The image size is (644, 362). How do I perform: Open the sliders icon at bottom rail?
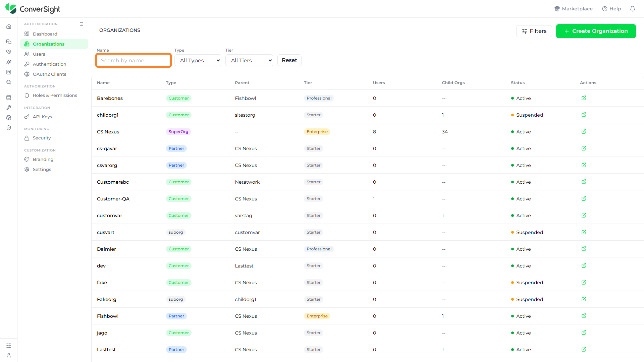pos(9,346)
